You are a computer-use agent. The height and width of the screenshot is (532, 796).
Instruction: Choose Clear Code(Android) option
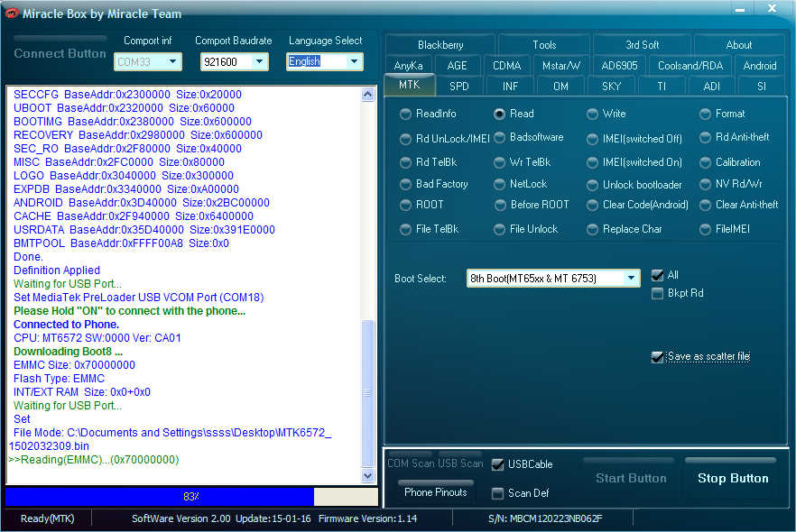(637, 205)
